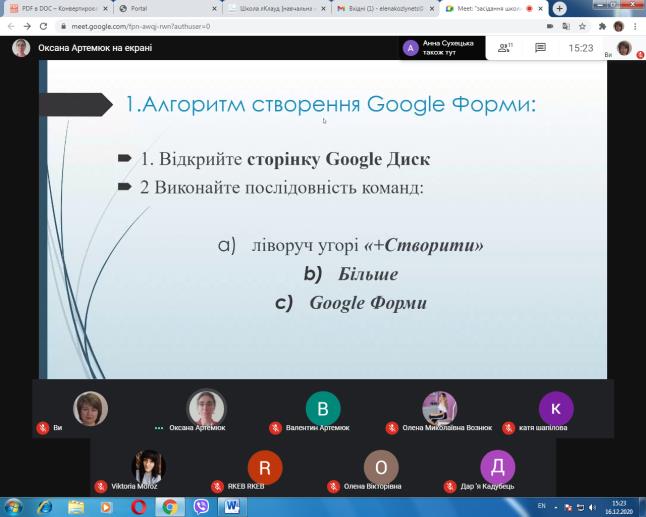Select RKEB RKEB participant avatar
The image size is (646, 517).
pos(264,468)
